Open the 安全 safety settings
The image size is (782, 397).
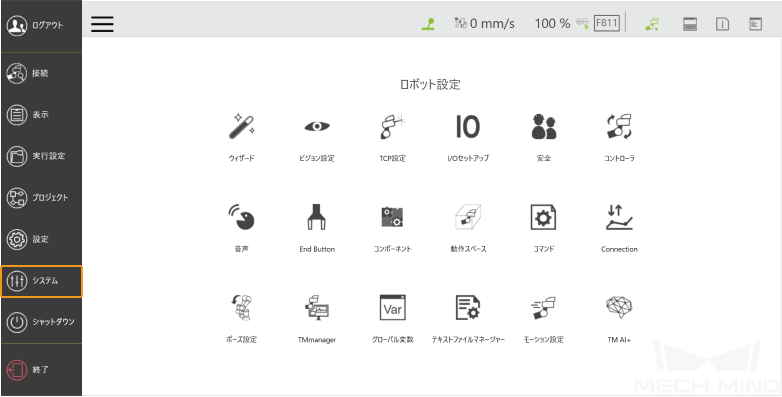pos(544,127)
